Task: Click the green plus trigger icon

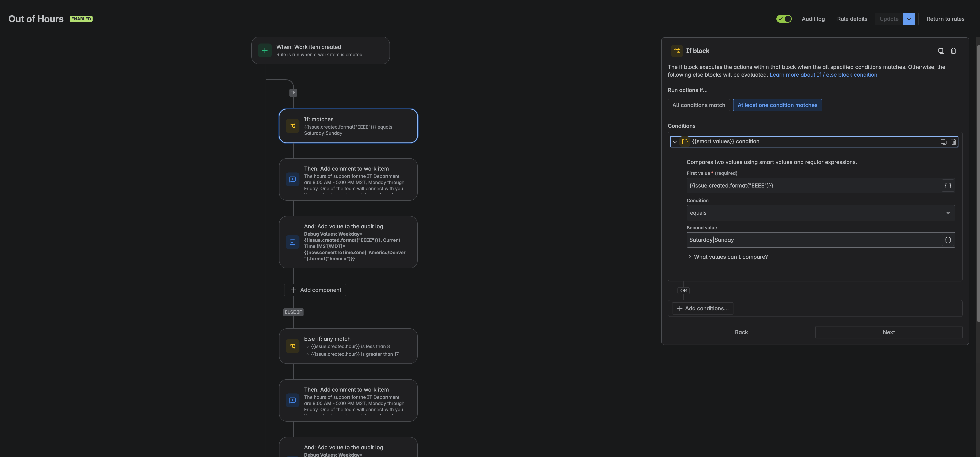Action: point(265,51)
